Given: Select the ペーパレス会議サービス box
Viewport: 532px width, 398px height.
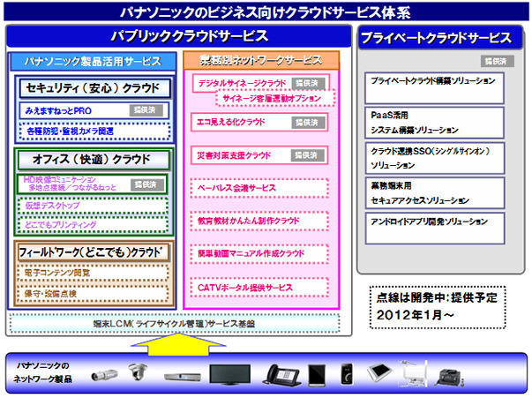Looking at the screenshot, I should [259, 188].
